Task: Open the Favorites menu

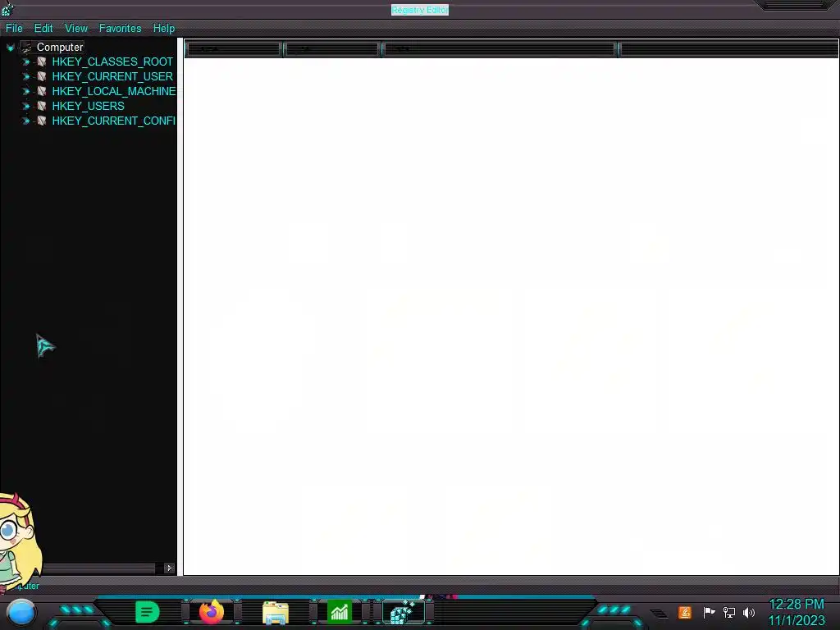Action: click(120, 29)
